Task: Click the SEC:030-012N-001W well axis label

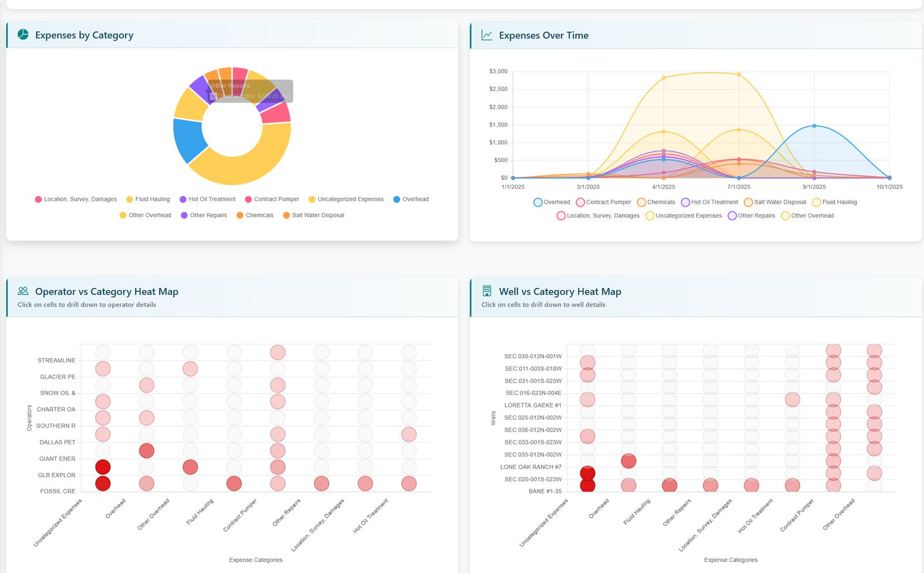Action: coord(533,357)
